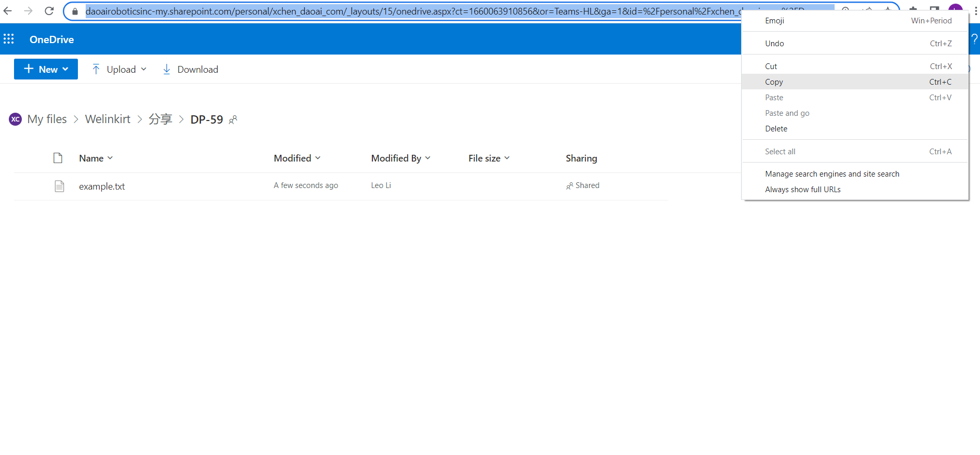The width and height of the screenshot is (980, 455).
Task: Click the DP-59 current folder title
Action: tap(207, 119)
